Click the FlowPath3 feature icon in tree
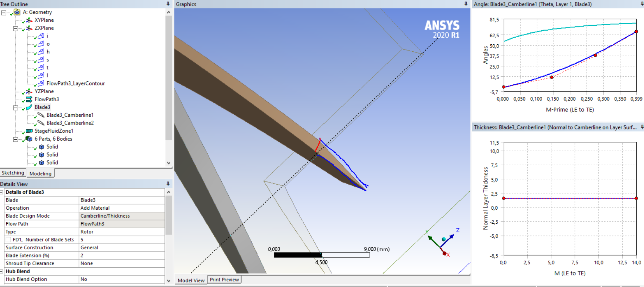 point(29,99)
